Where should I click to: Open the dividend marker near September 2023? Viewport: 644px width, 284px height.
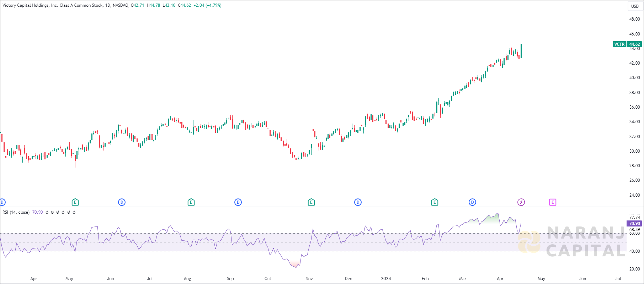coord(238,202)
